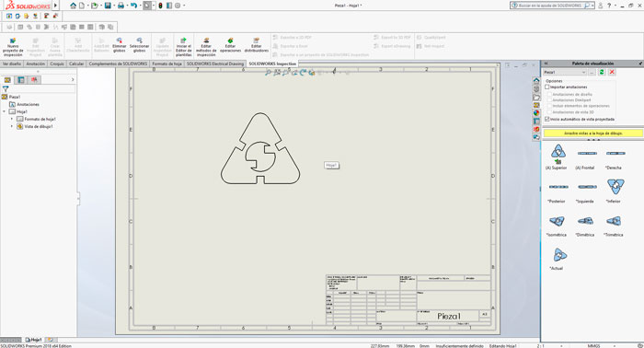Enable Importar anotaciones checkbox
This screenshot has width=644, height=348.
(547, 87)
